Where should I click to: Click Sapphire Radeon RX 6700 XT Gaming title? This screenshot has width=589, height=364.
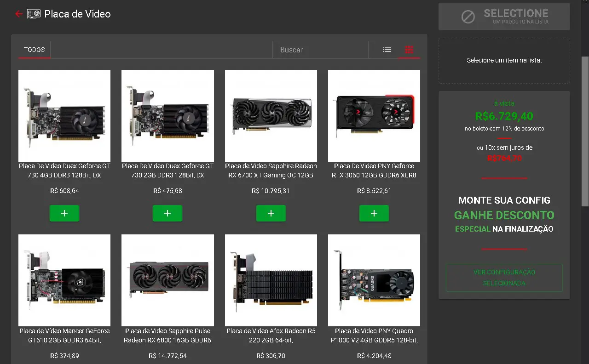click(x=271, y=171)
